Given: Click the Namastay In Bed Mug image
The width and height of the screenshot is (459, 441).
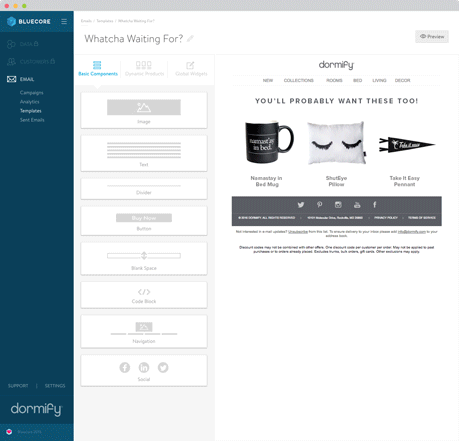Looking at the screenshot, I should tap(269, 142).
